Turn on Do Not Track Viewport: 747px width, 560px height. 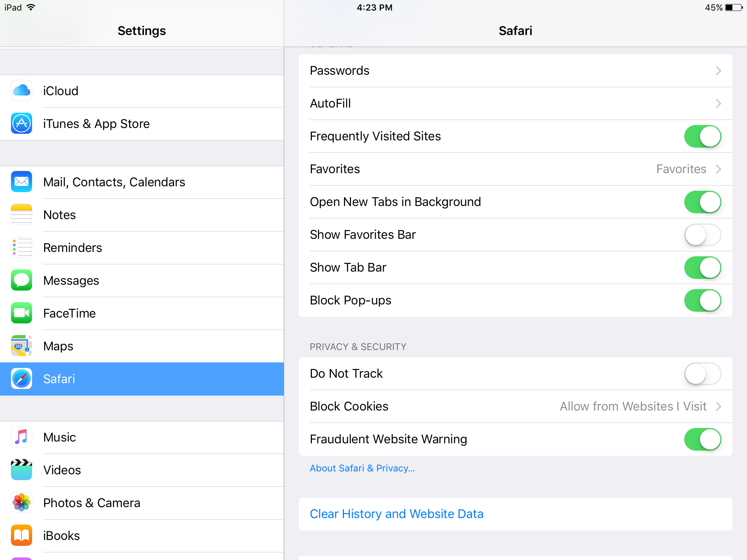tap(702, 374)
